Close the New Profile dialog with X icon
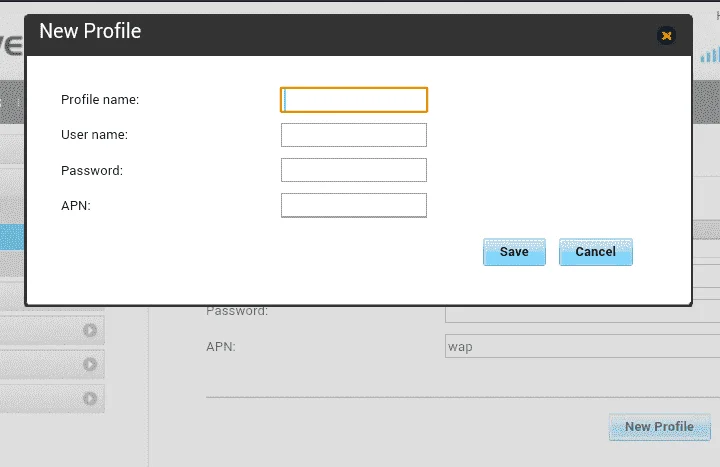 [666, 35]
